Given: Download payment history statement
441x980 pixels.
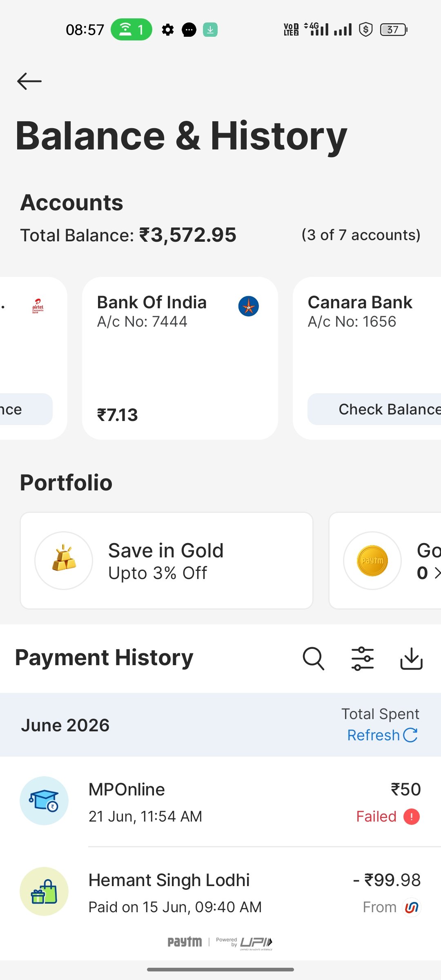Looking at the screenshot, I should 411,659.
